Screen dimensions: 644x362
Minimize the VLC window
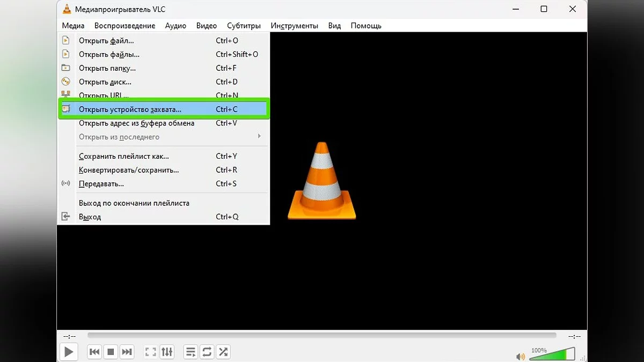515,9
